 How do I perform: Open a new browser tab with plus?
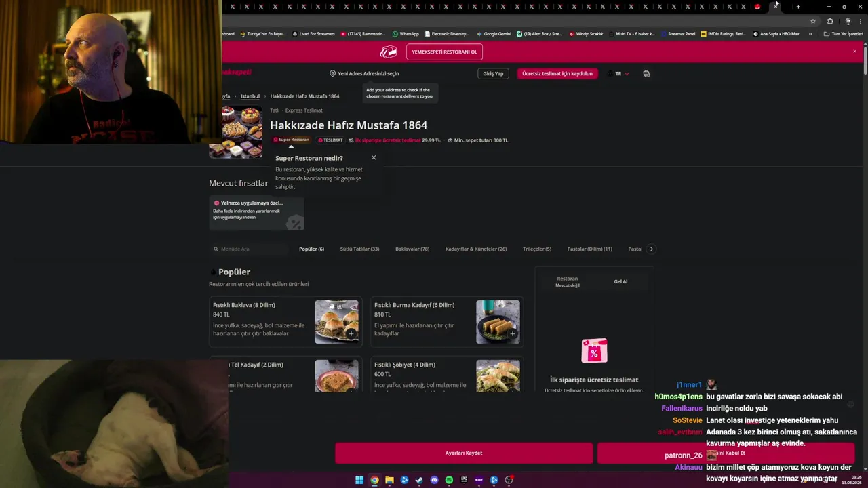[x=798, y=7]
